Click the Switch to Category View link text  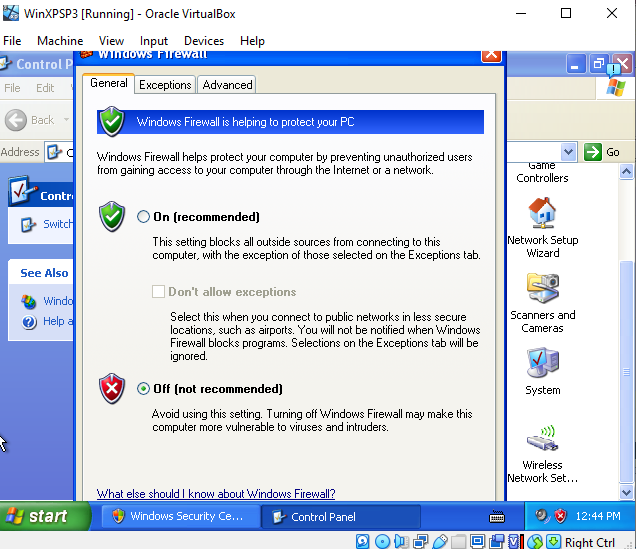58,224
